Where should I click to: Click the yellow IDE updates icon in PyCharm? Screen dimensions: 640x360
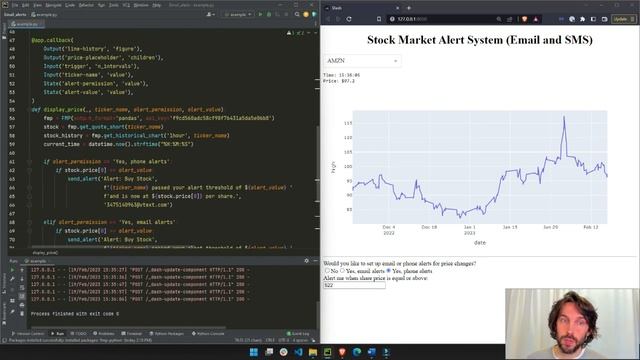coord(306,15)
